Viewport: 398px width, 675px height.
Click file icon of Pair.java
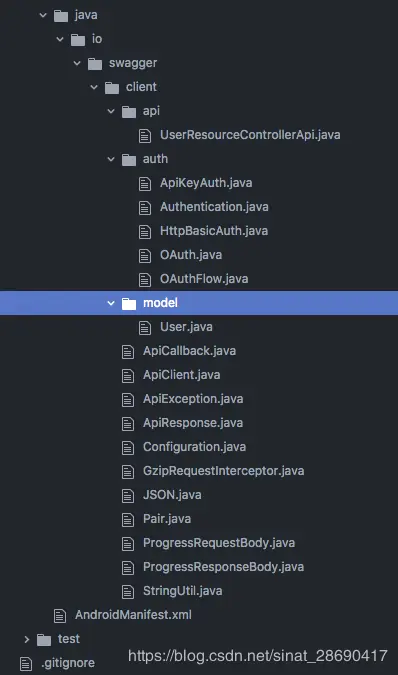click(128, 520)
